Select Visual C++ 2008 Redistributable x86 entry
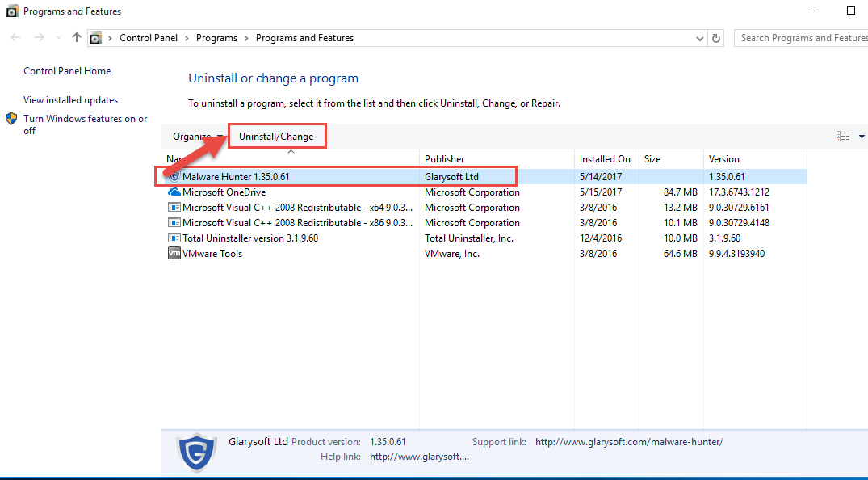 point(297,223)
